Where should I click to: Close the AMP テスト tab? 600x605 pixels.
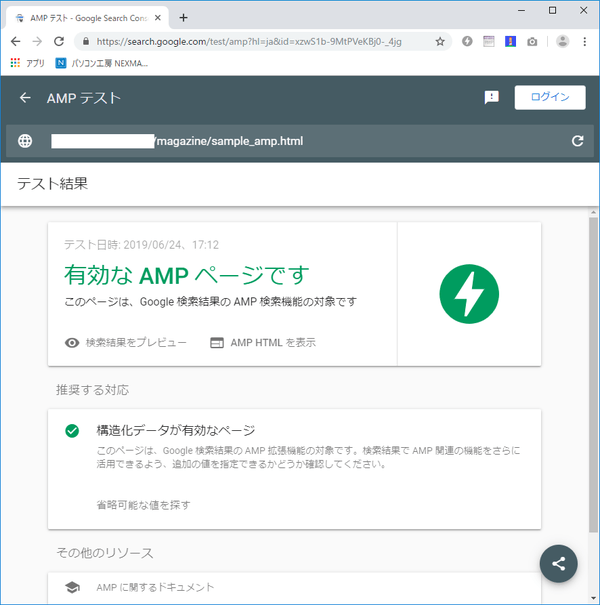click(157, 18)
